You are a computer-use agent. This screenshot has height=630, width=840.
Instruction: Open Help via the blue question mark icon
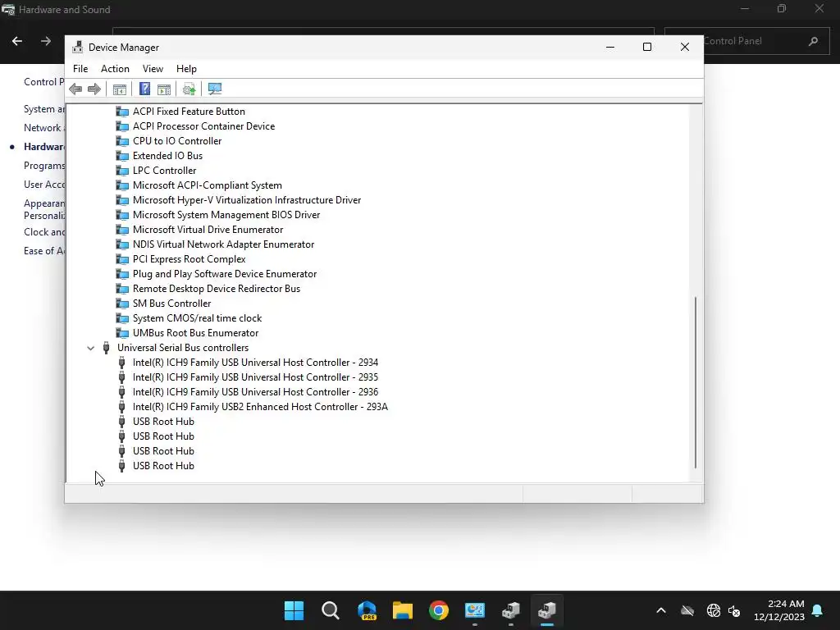tap(144, 89)
